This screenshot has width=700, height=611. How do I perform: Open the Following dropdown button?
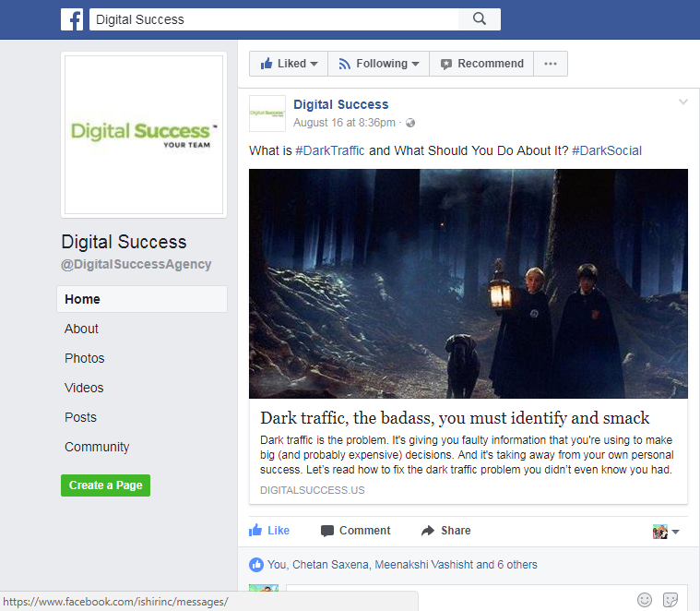point(378,64)
